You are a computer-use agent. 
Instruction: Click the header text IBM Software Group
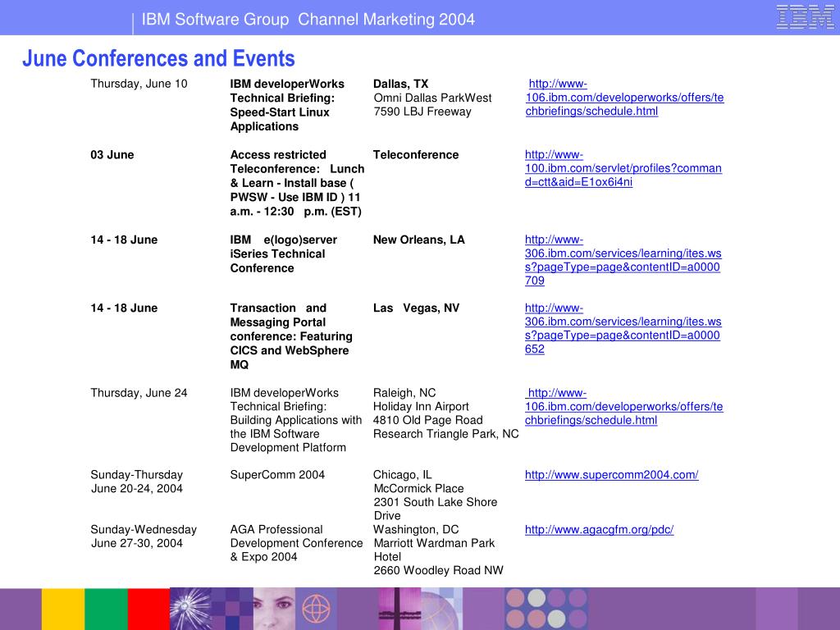(x=216, y=20)
